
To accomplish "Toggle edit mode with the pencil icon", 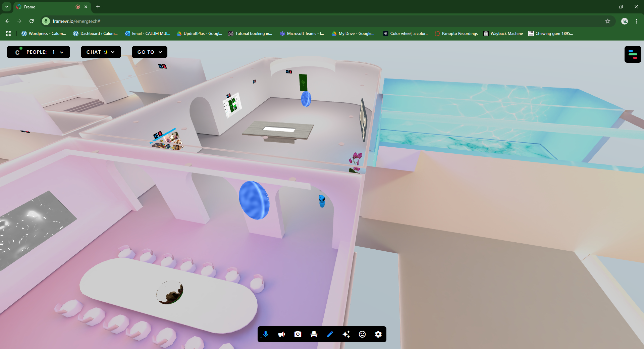I will [x=330, y=334].
